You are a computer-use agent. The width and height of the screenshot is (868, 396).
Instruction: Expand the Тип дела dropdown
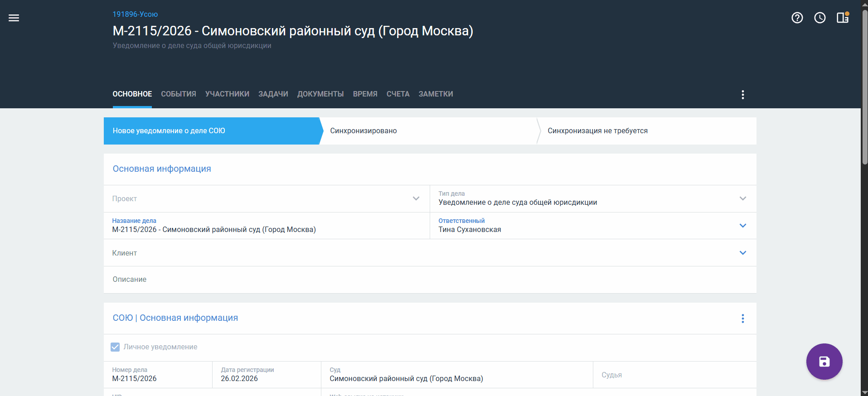click(x=742, y=198)
